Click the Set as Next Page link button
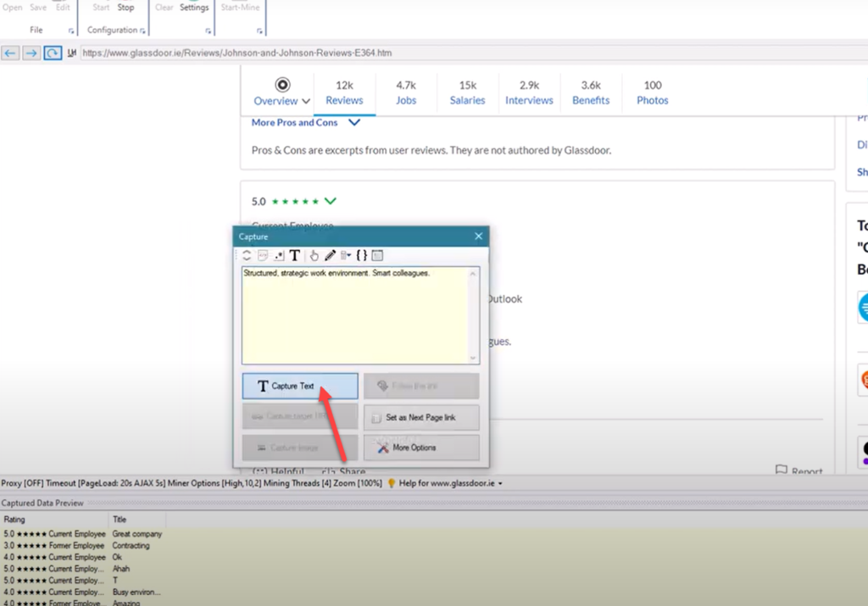The height and width of the screenshot is (606, 868). click(x=421, y=418)
